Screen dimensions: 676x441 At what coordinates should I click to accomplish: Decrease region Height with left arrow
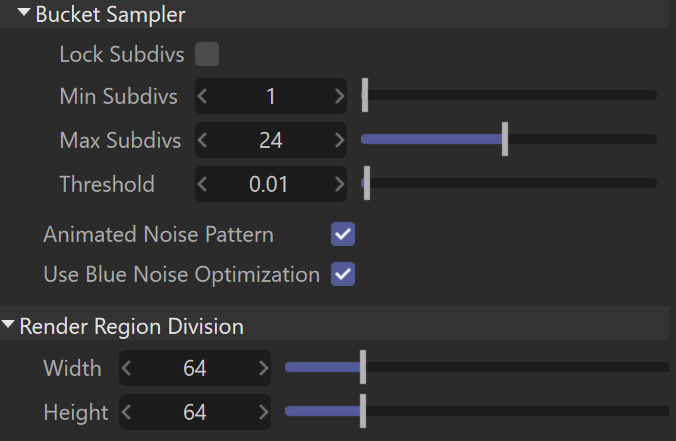pyautogui.click(x=126, y=412)
